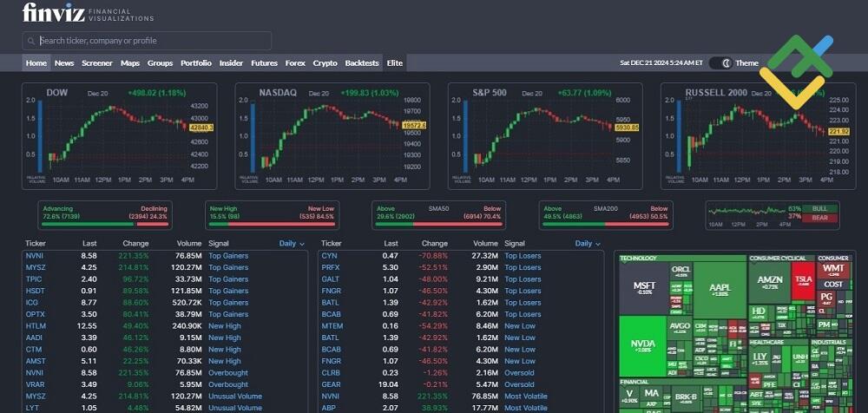
Task: Click the search magnifier icon
Action: point(30,41)
